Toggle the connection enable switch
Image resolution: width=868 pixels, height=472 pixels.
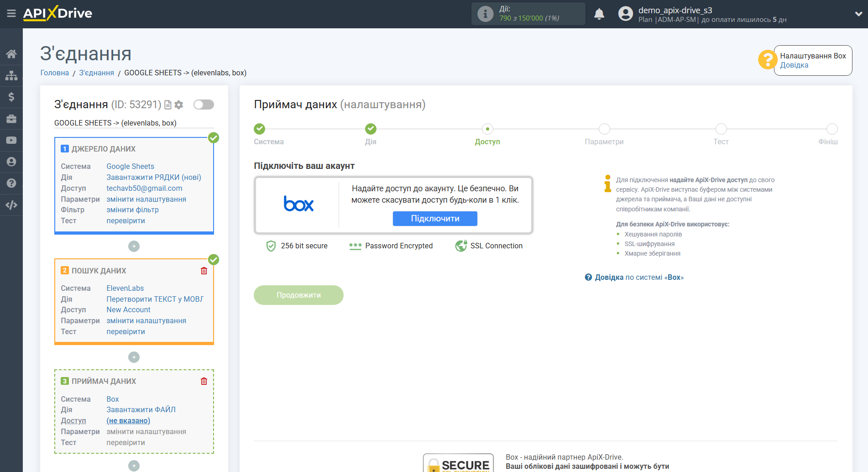(x=204, y=105)
